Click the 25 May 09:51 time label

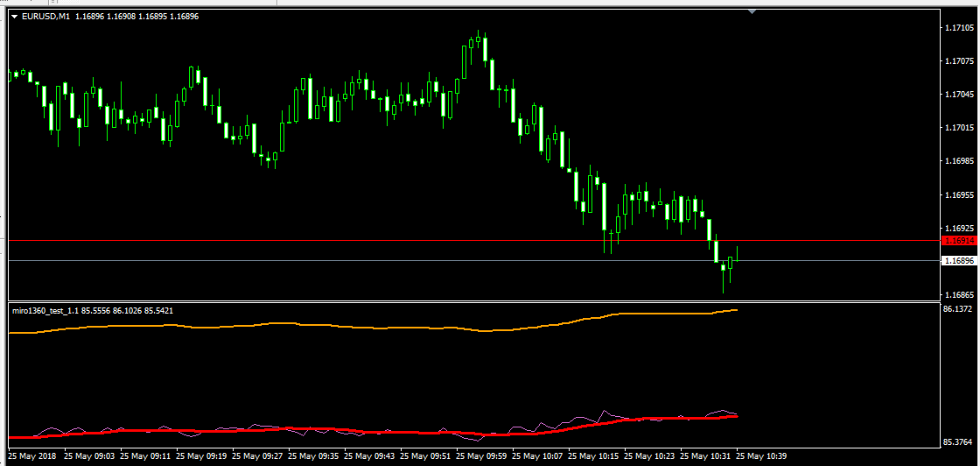tap(425, 456)
